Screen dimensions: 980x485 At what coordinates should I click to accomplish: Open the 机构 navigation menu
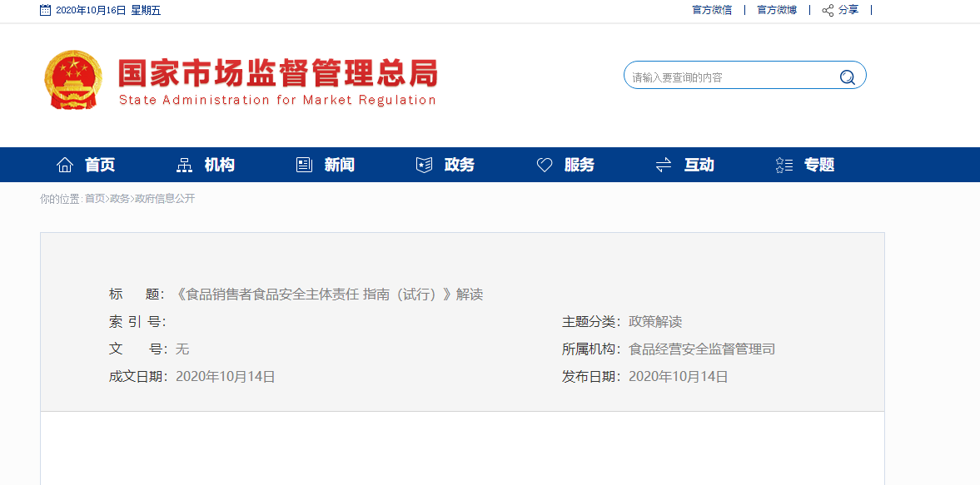point(220,165)
